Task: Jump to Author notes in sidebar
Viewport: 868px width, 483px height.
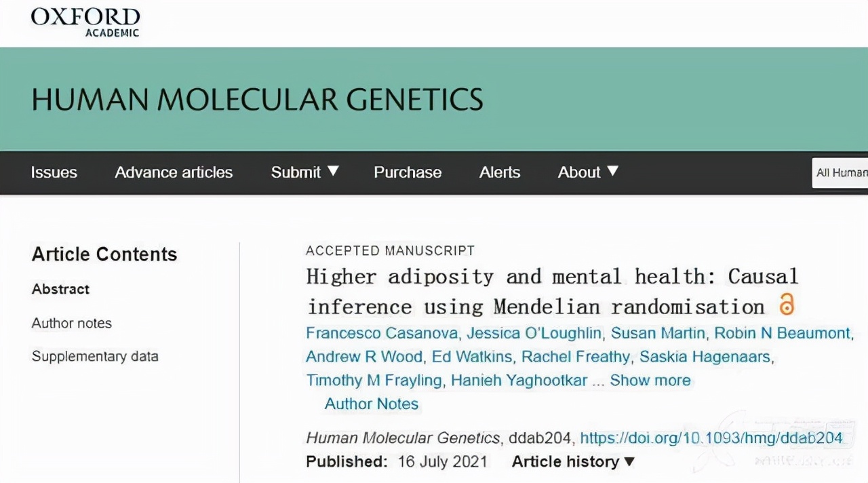Action: pyautogui.click(x=72, y=323)
